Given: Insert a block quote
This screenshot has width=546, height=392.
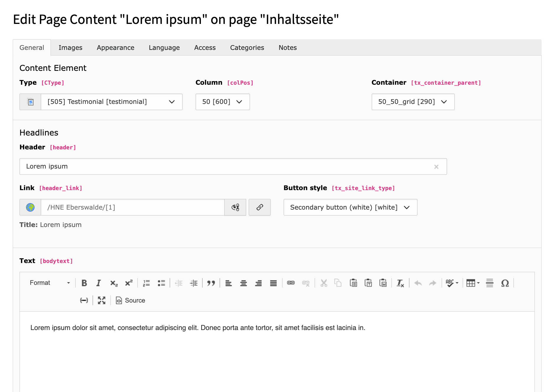Looking at the screenshot, I should [x=211, y=283].
